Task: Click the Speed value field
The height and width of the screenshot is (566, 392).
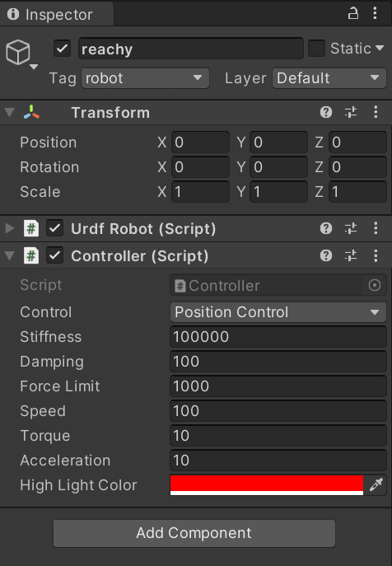Action: point(278,411)
